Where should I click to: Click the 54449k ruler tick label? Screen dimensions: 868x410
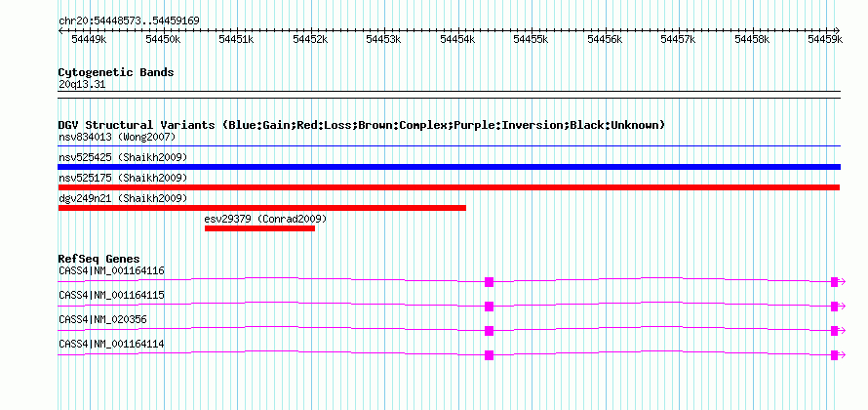(89, 39)
